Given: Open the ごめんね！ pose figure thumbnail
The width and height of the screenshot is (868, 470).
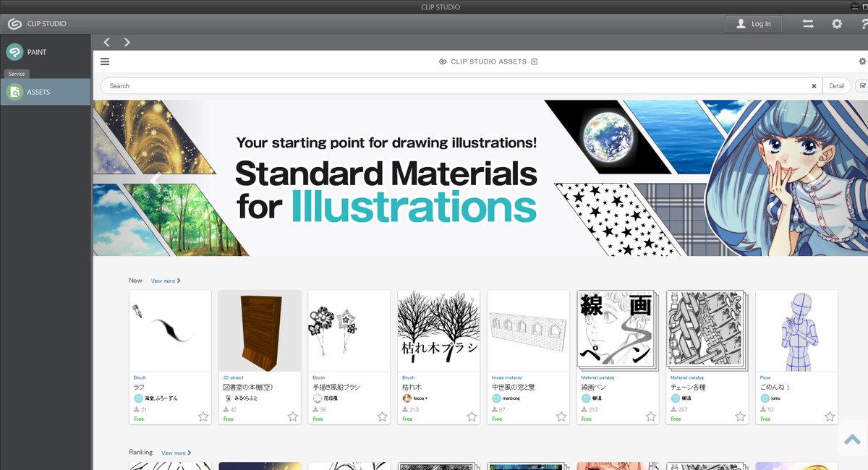Looking at the screenshot, I should [x=796, y=331].
